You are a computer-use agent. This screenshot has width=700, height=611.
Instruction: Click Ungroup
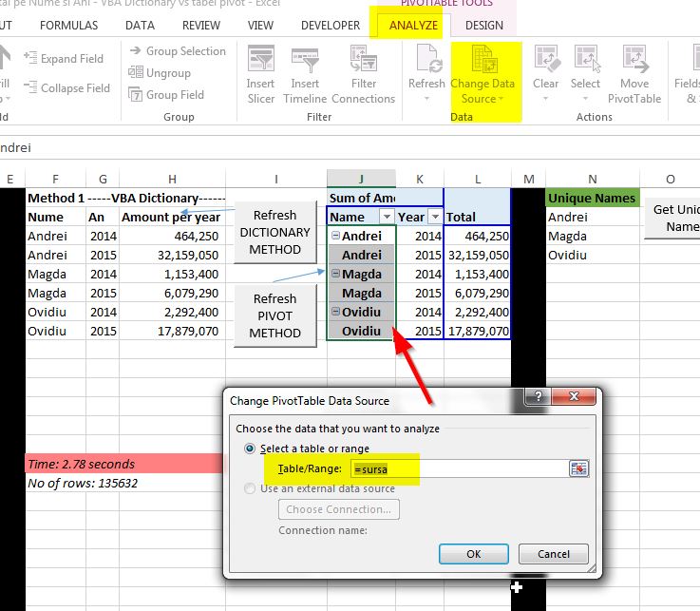(160, 73)
